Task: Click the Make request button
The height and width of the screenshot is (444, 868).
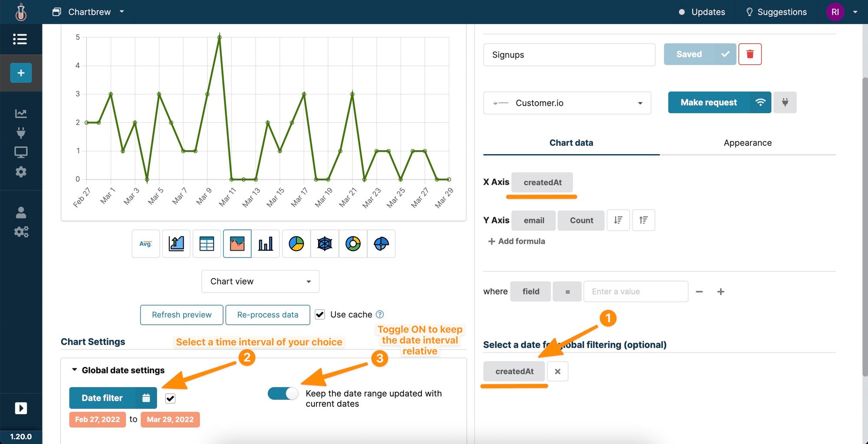Action: (x=709, y=102)
